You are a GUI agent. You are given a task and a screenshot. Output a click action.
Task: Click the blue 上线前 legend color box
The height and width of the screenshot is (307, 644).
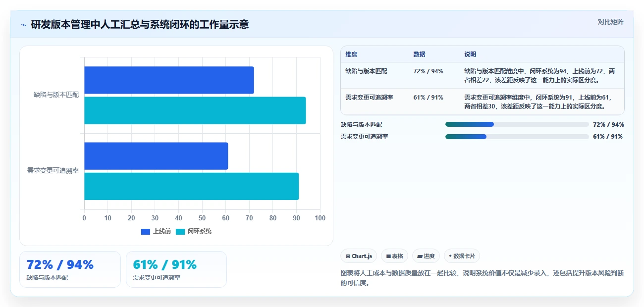click(x=146, y=231)
